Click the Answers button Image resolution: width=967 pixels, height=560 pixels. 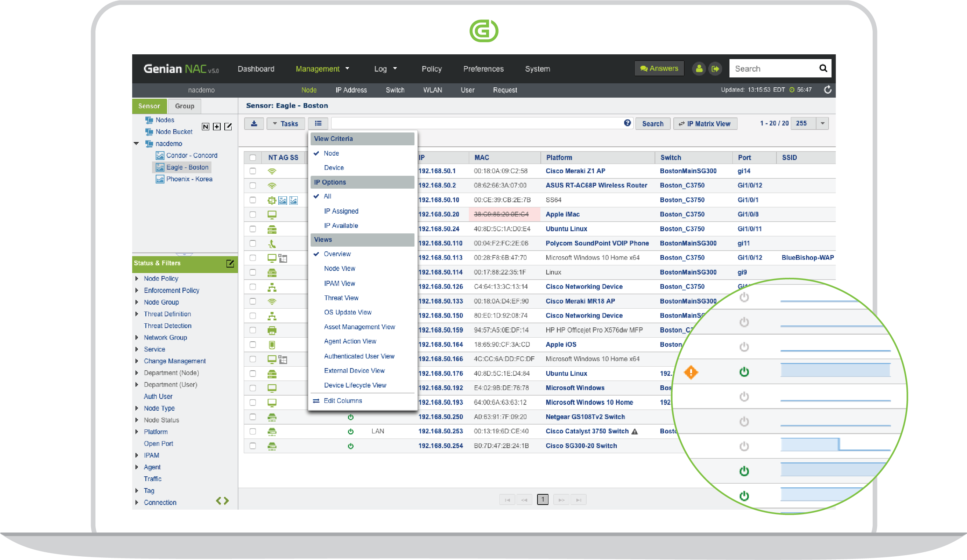tap(659, 68)
